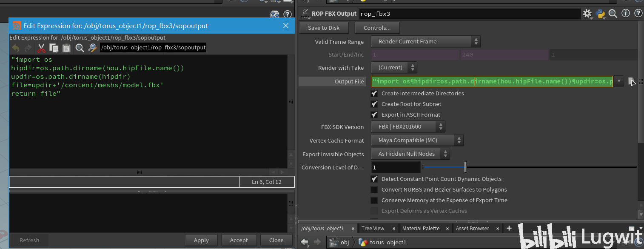Viewport: 644px width, 249px height.
Task: Click the torus_object1 segment in the path bar
Action: 388,242
